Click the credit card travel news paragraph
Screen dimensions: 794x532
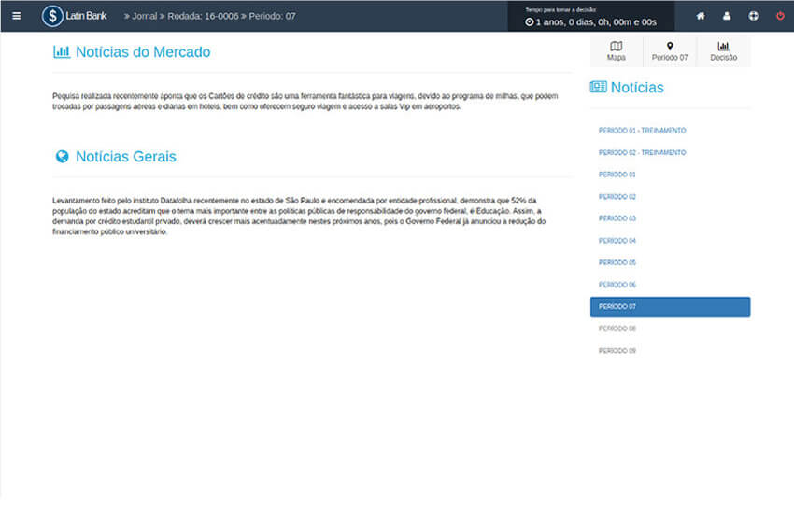coord(305,101)
